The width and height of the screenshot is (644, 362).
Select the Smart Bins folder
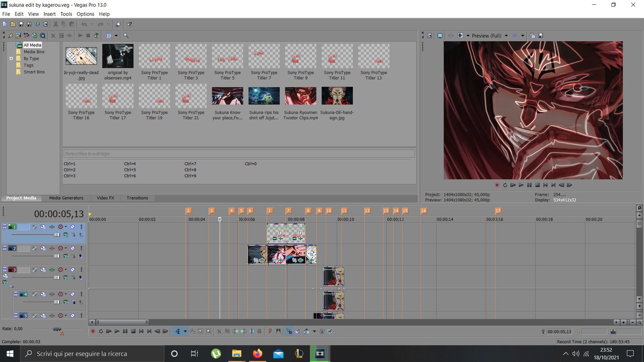pyautogui.click(x=34, y=72)
